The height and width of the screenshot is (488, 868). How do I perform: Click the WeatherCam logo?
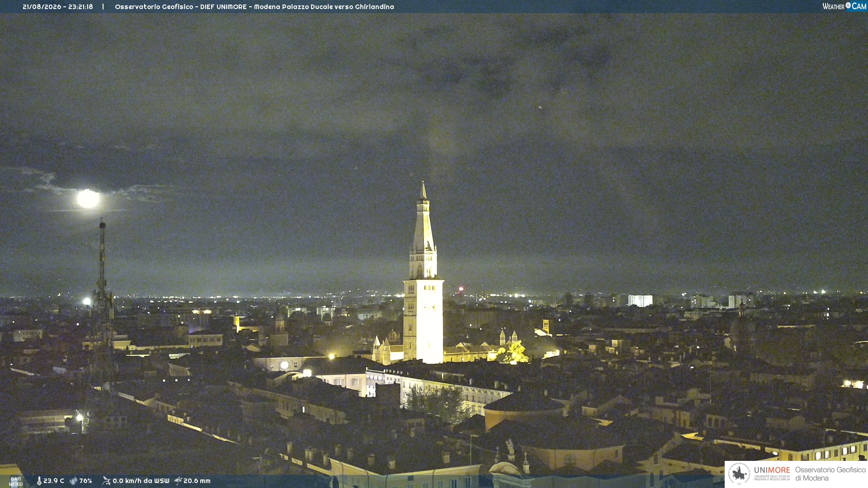(x=844, y=6)
